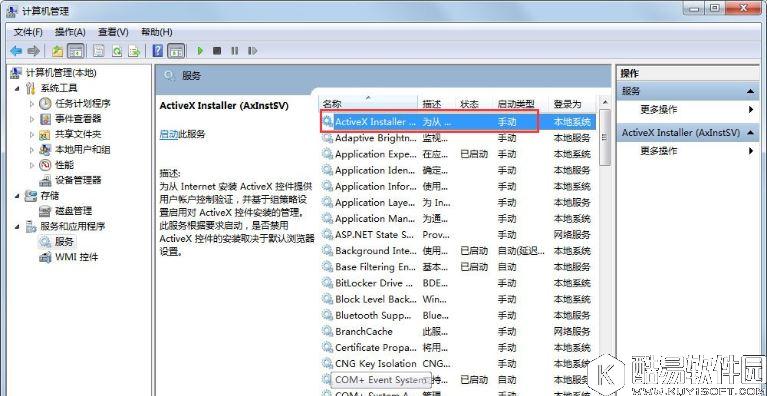Select Background Intelligent Transfer service
Image resolution: width=767 pixels, height=396 pixels.
pyautogui.click(x=458, y=251)
